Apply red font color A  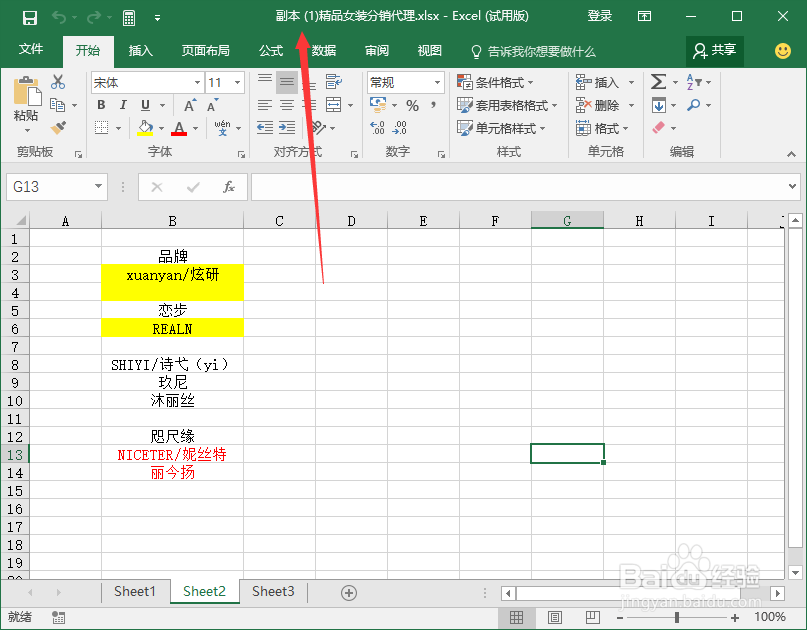point(179,128)
